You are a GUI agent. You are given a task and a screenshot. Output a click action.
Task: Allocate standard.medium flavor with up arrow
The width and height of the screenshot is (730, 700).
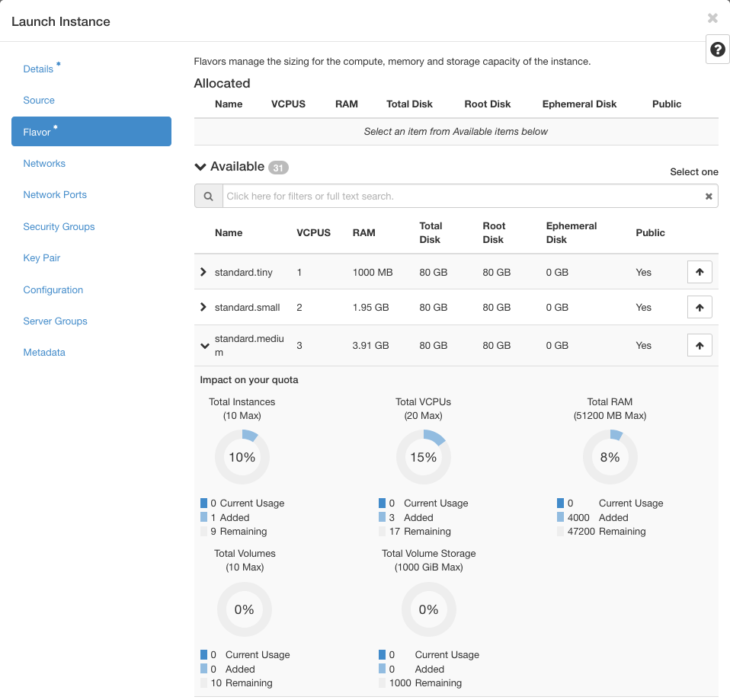(x=699, y=346)
